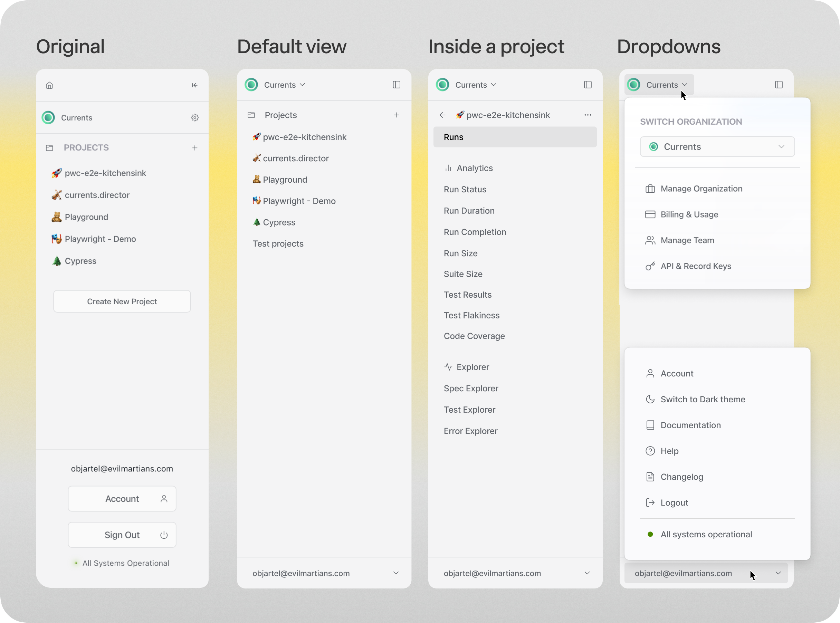Click the Manage Team people icon
840x623 pixels.
click(x=650, y=240)
